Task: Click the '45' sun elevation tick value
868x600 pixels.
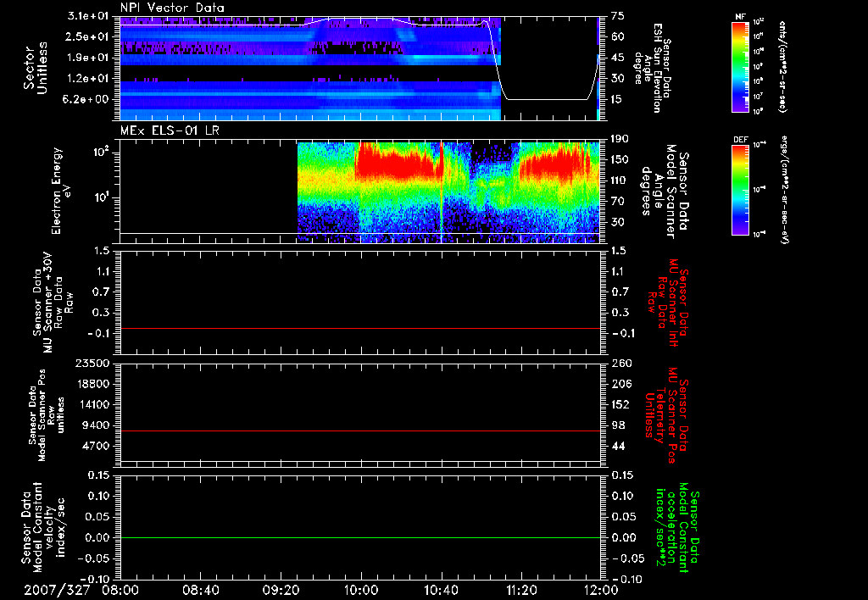Action: [x=618, y=58]
